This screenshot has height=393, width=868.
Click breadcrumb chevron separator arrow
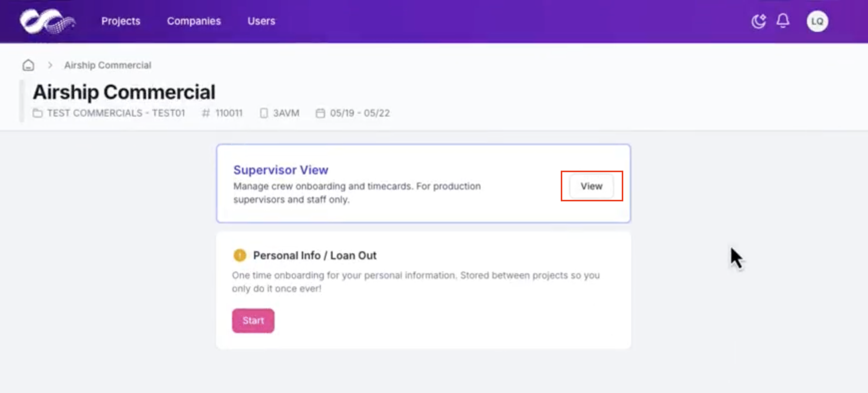50,65
